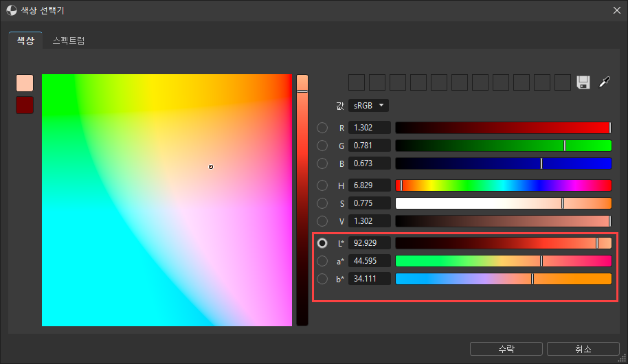Screen dimensions: 628x364
Task: Click the a* value field 44.595
Action: click(x=369, y=261)
